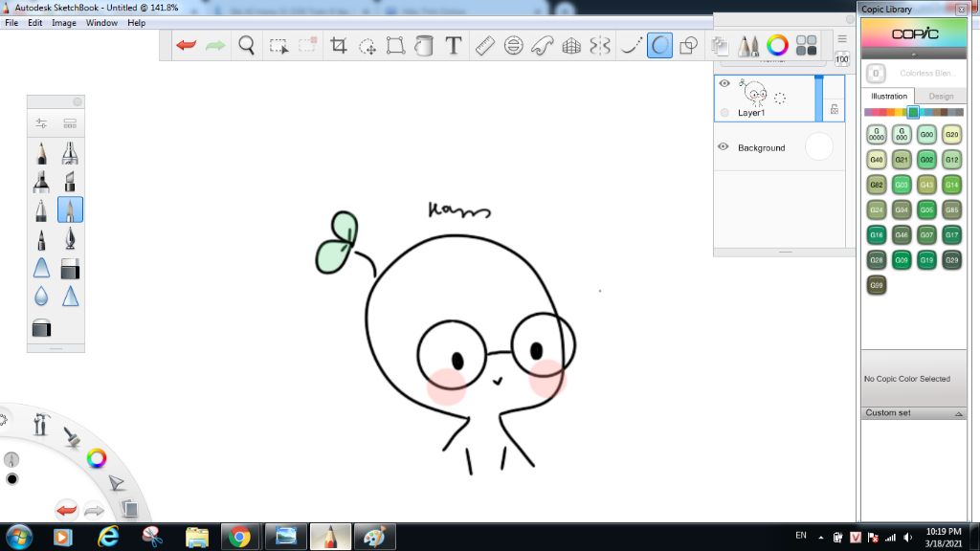Screen dimensions: 980x551
Task: Open the Edit menu
Action: [35, 23]
